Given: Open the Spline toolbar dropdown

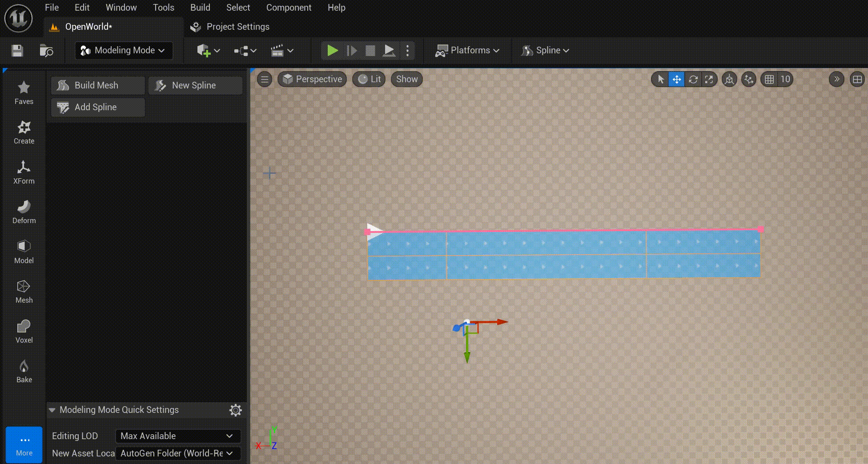Looking at the screenshot, I should point(545,51).
